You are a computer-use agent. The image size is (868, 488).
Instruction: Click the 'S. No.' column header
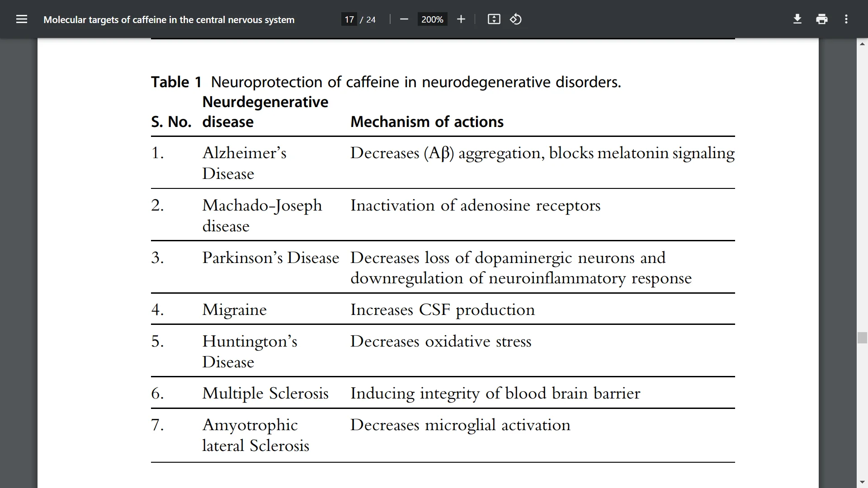coord(171,122)
